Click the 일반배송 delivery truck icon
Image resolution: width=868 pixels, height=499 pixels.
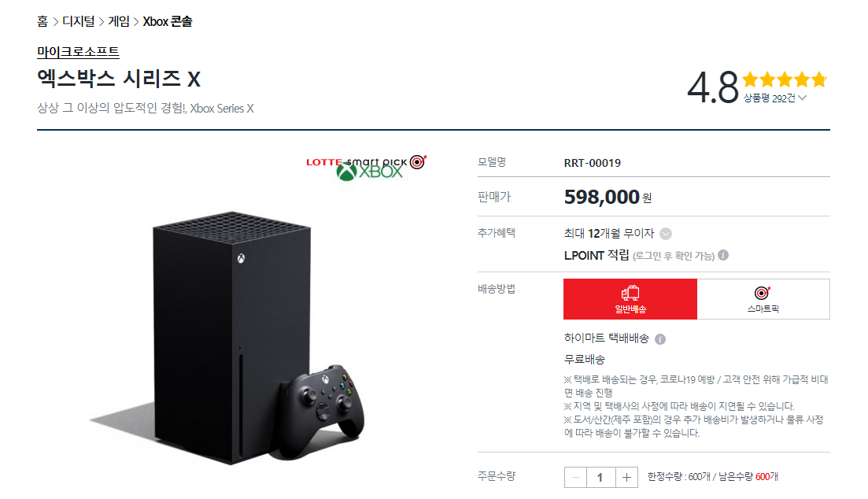click(x=630, y=293)
